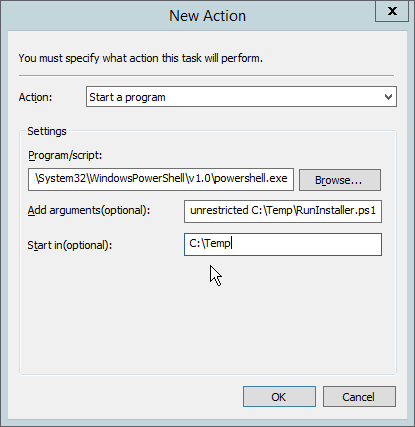Click the Program/script path text field
The height and width of the screenshot is (427, 415).
pyautogui.click(x=161, y=179)
